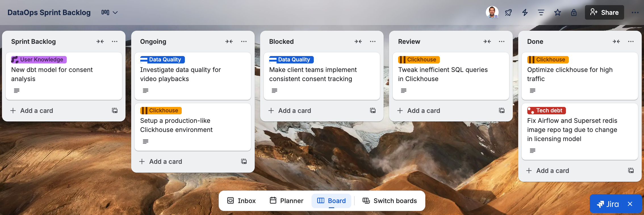Image resolution: width=644 pixels, height=215 pixels.
Task: Click description icon on Fix Airflow card
Action: coord(533,151)
